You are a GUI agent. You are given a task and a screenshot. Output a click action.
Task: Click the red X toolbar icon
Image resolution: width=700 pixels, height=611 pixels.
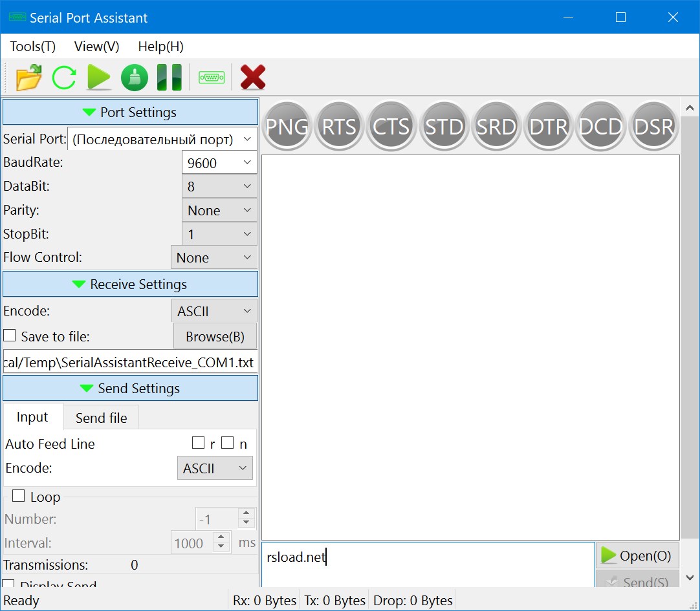pyautogui.click(x=253, y=78)
